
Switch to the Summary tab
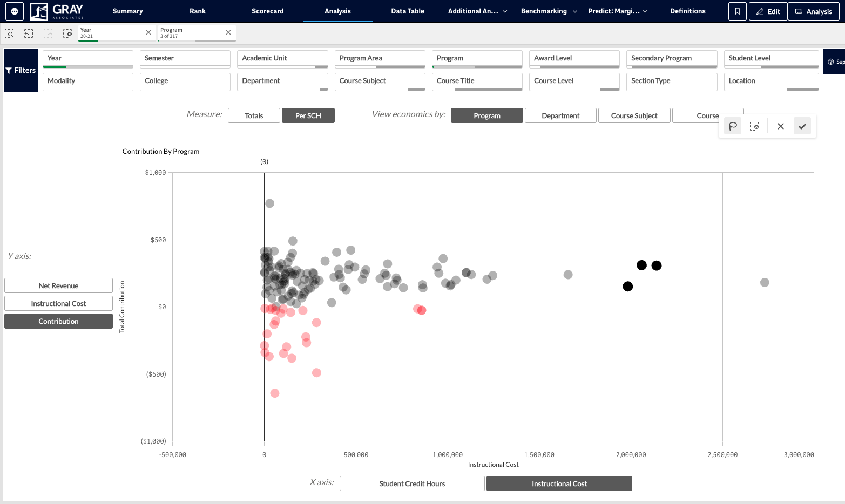pos(127,11)
